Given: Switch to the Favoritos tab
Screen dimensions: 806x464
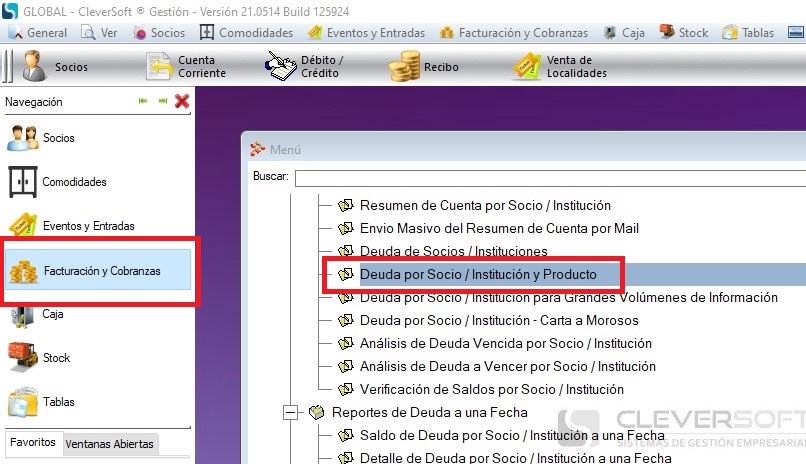Looking at the screenshot, I should 33,443.
